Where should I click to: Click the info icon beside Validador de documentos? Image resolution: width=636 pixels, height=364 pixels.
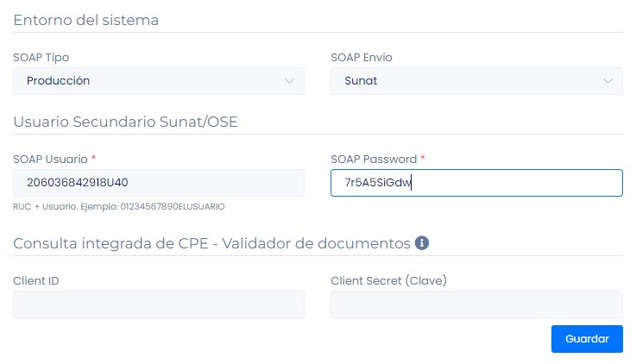pyautogui.click(x=422, y=243)
